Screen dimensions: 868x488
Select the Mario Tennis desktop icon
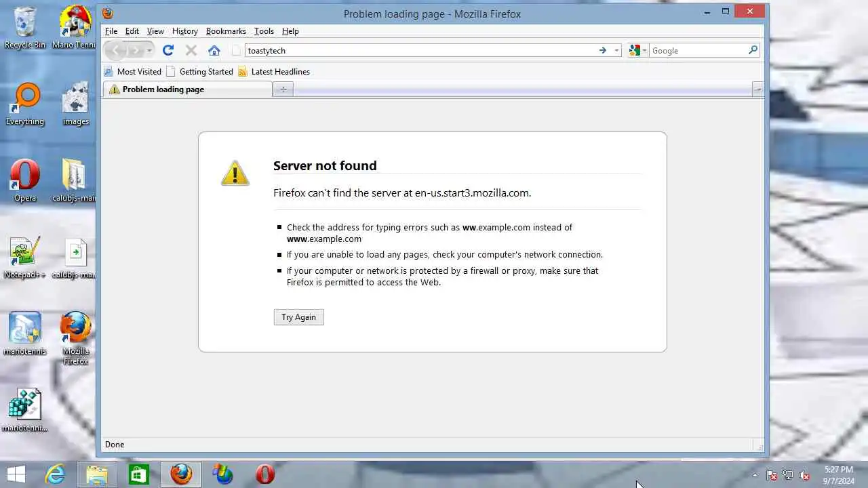(x=75, y=28)
